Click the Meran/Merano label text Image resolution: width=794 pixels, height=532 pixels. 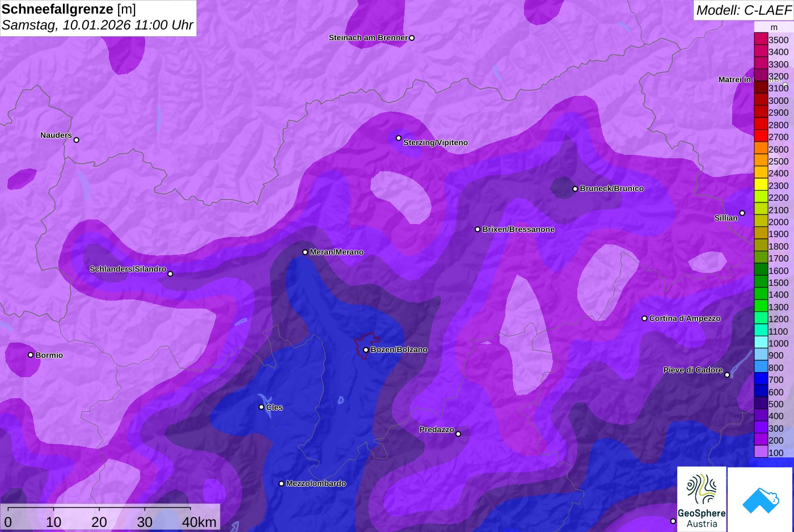(337, 252)
